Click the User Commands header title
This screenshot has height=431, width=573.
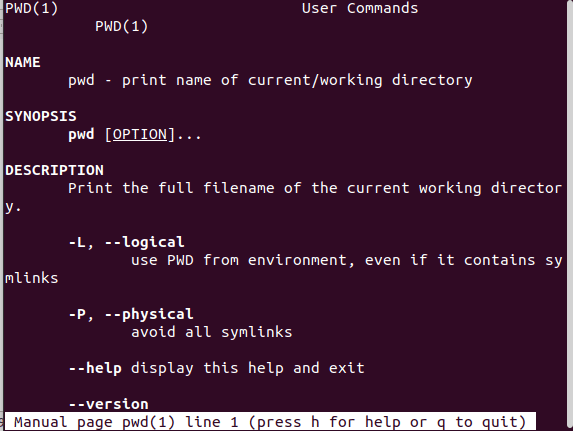360,8
